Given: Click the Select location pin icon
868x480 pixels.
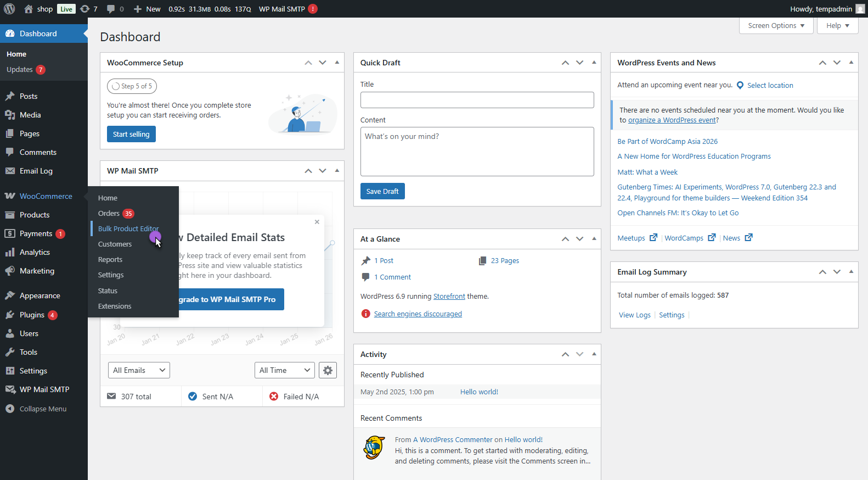Looking at the screenshot, I should [x=740, y=85].
